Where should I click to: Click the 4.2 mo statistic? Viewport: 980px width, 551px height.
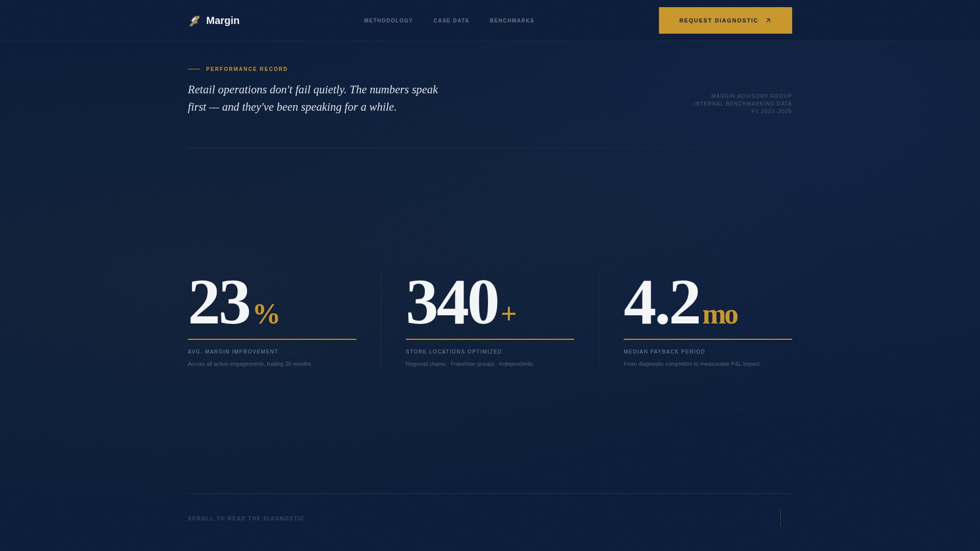click(x=680, y=302)
